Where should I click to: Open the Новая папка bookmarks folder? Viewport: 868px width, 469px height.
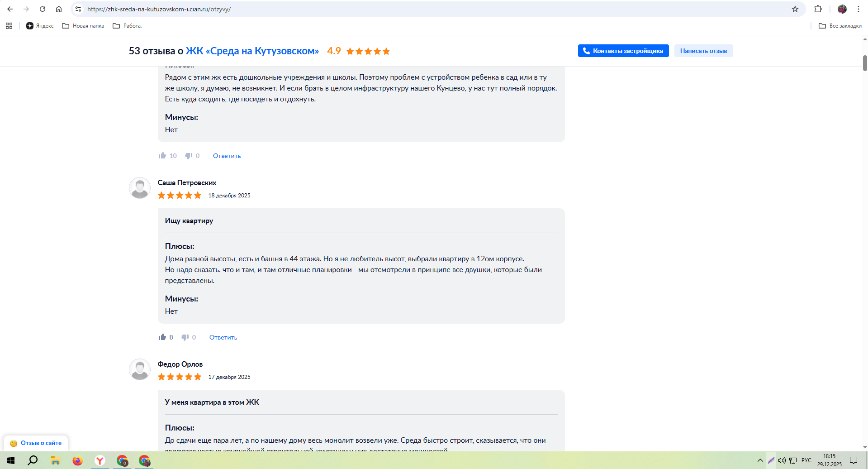pos(83,26)
